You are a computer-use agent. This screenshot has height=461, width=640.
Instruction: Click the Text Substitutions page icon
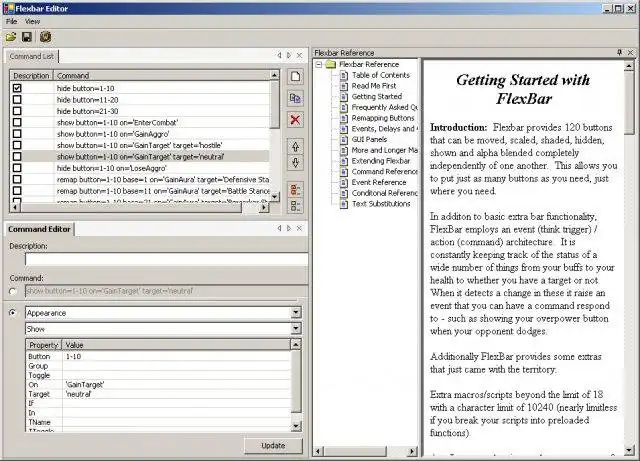point(344,204)
